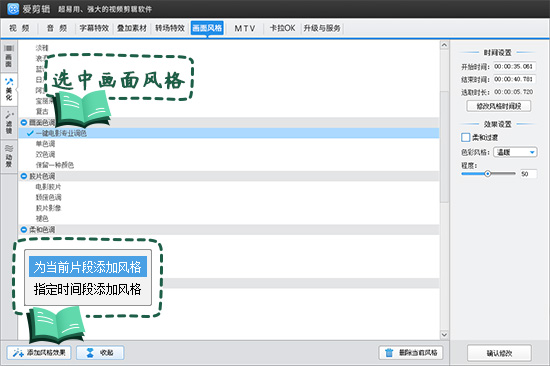Click the 爱剪辑 app logo icon
Screen dimensions: 550x366
(13, 9)
